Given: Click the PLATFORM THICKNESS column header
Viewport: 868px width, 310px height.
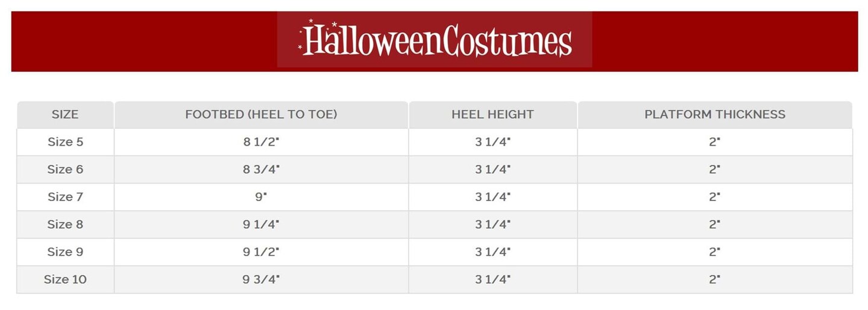Looking at the screenshot, I should click(715, 114).
